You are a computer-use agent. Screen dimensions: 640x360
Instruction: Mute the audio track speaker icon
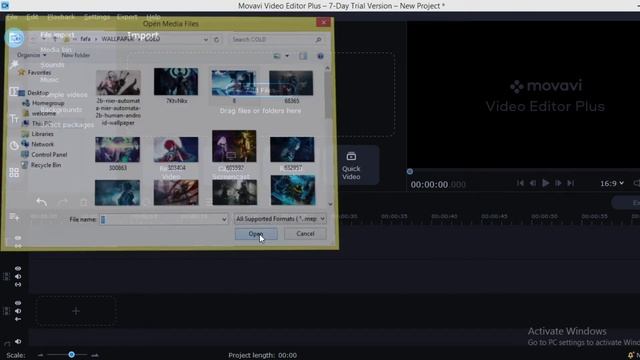(18, 341)
